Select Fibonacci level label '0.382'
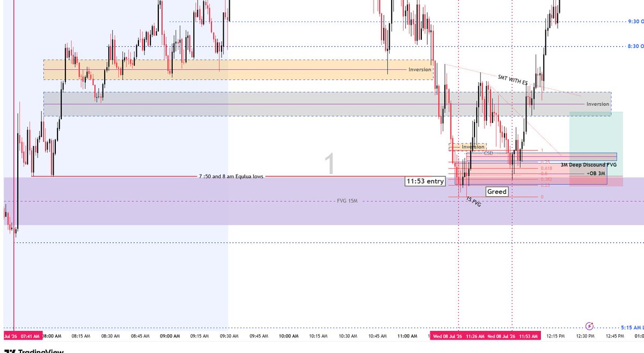This screenshot has height=353, width=644. (546, 179)
